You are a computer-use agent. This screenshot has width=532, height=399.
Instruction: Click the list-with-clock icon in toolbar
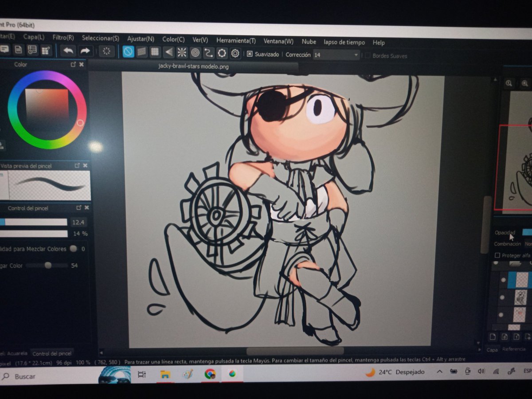tap(32, 50)
